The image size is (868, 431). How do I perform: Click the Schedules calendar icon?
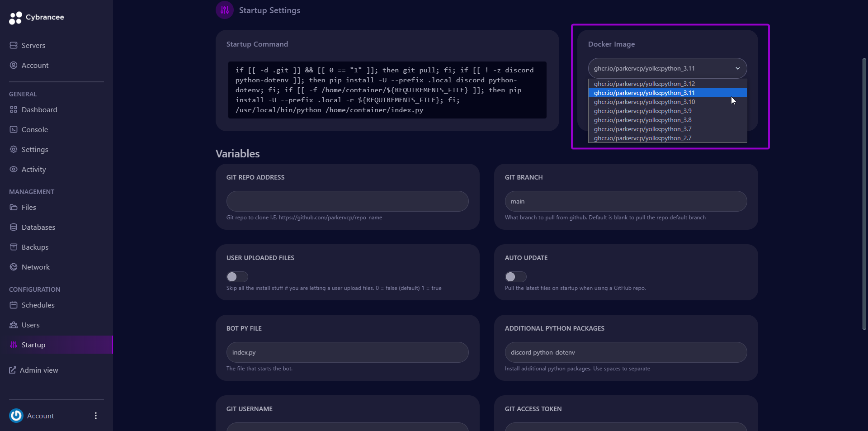[x=14, y=305]
